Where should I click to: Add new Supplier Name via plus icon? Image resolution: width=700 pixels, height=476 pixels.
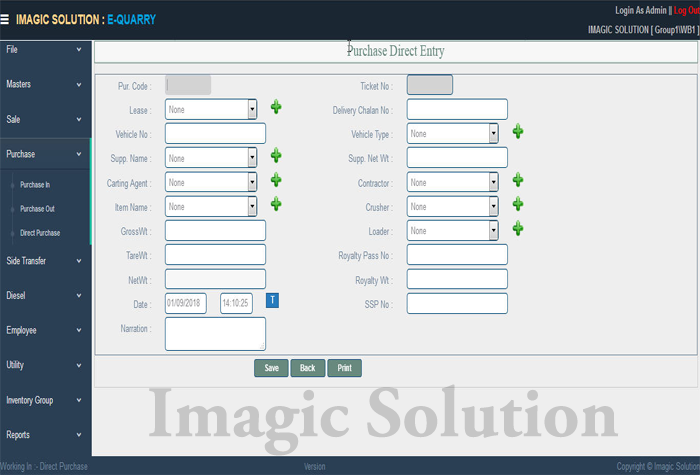[276, 155]
